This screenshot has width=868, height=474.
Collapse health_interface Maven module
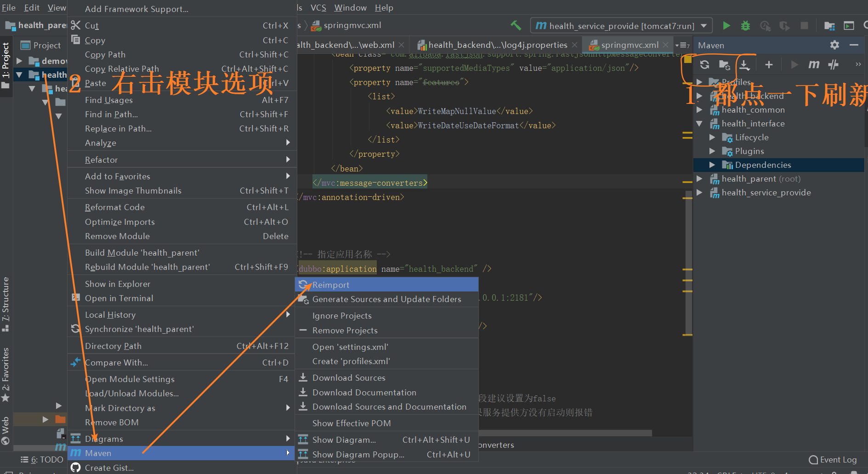tap(699, 124)
